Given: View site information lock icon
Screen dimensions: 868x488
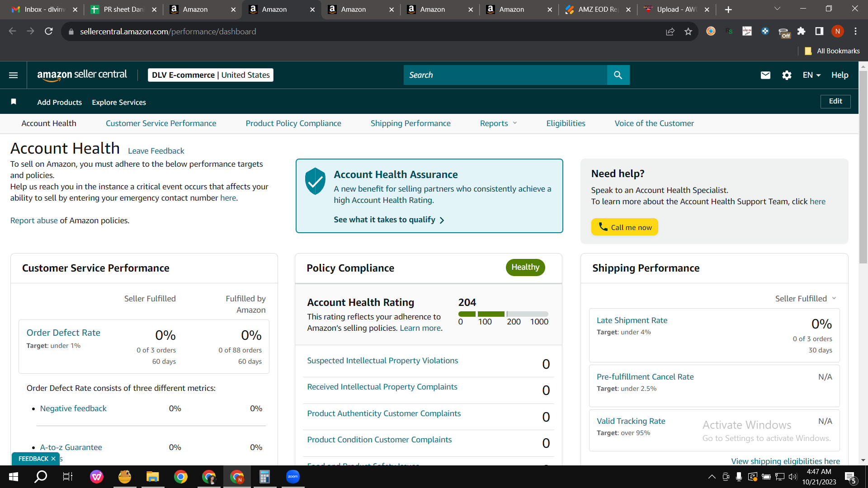Looking at the screenshot, I should point(71,32).
